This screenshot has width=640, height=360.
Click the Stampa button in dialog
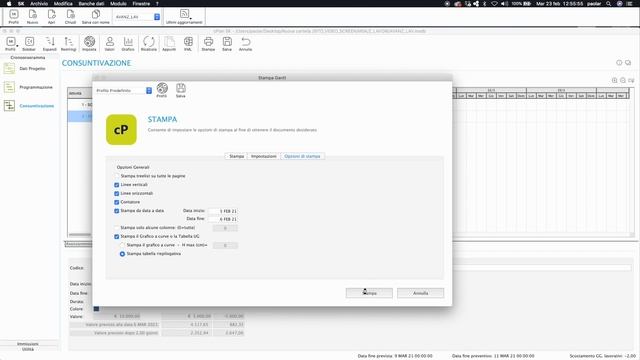coord(369,293)
